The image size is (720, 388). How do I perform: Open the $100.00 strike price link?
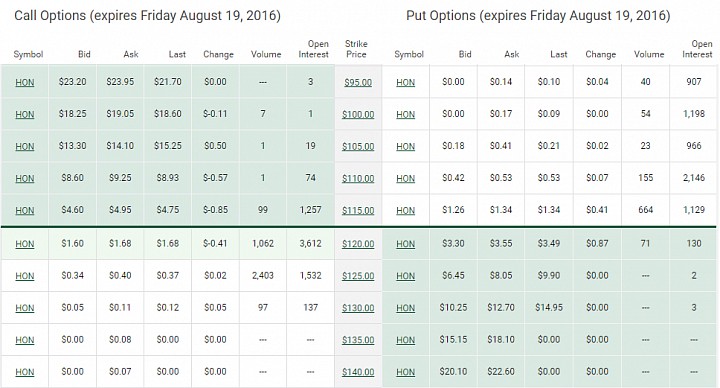point(358,115)
